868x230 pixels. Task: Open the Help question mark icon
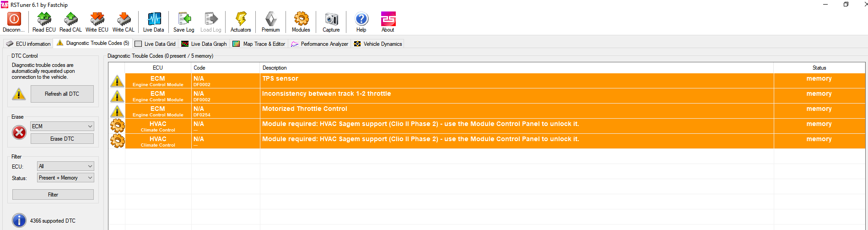click(361, 19)
